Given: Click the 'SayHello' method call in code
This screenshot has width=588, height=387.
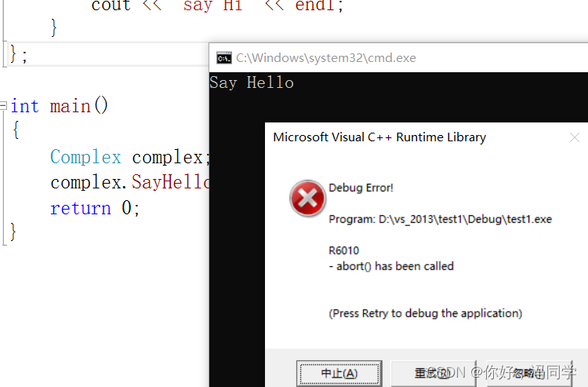Looking at the screenshot, I should [x=171, y=183].
